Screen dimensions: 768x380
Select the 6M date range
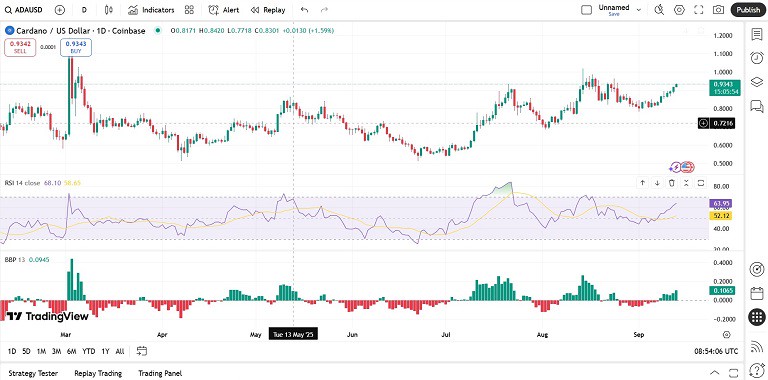click(x=72, y=351)
